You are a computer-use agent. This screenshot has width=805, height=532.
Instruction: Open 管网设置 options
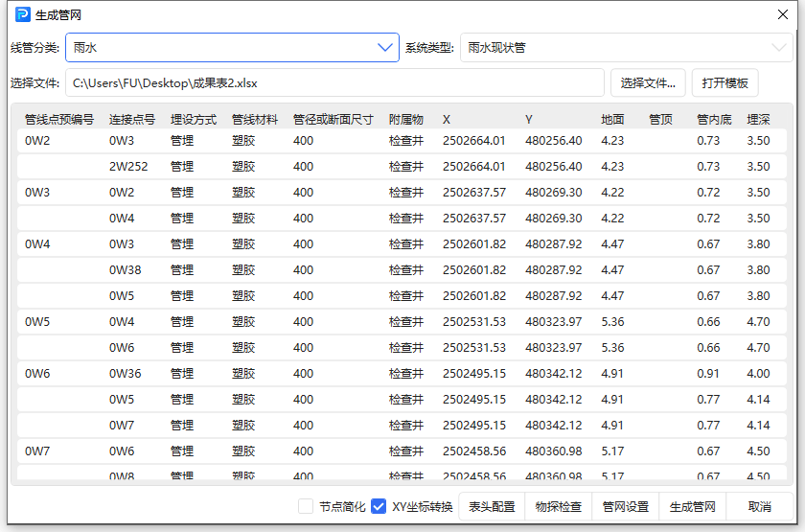click(x=626, y=506)
